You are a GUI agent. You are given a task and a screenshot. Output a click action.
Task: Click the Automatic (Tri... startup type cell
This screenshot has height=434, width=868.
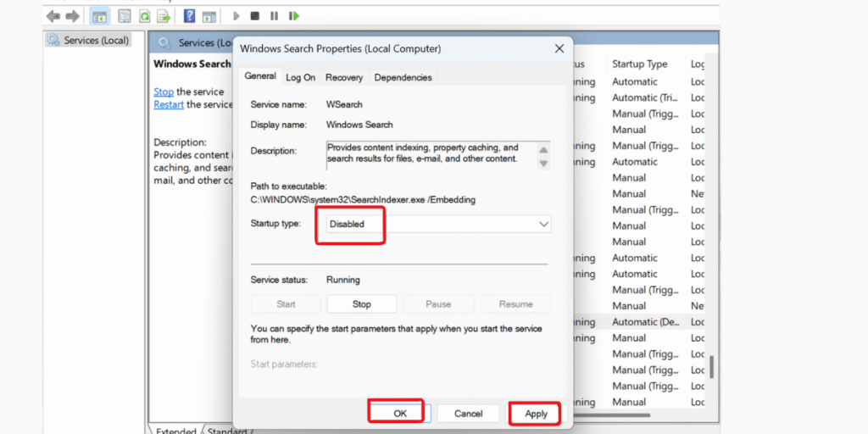[x=645, y=97]
